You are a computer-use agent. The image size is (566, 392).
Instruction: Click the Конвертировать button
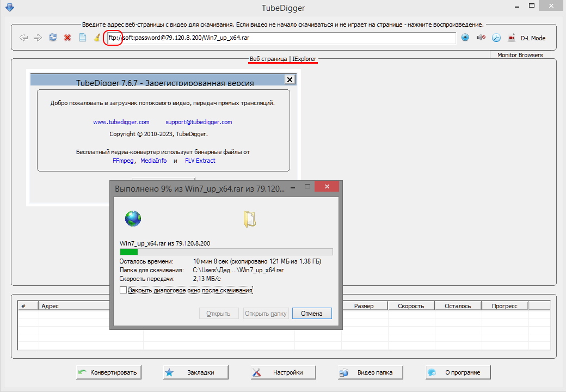pyautogui.click(x=109, y=372)
